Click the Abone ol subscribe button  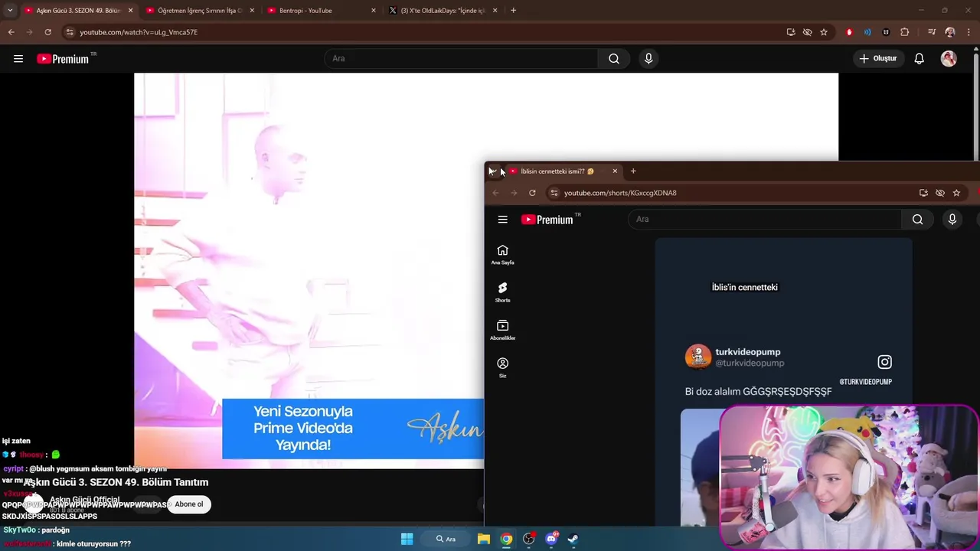pyautogui.click(x=189, y=504)
